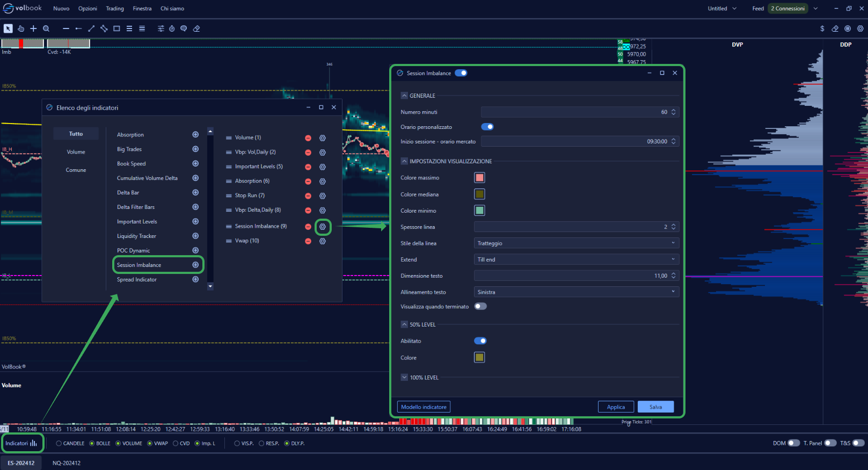Open the connections dropdown chevron
The image size is (868, 470).
815,9
